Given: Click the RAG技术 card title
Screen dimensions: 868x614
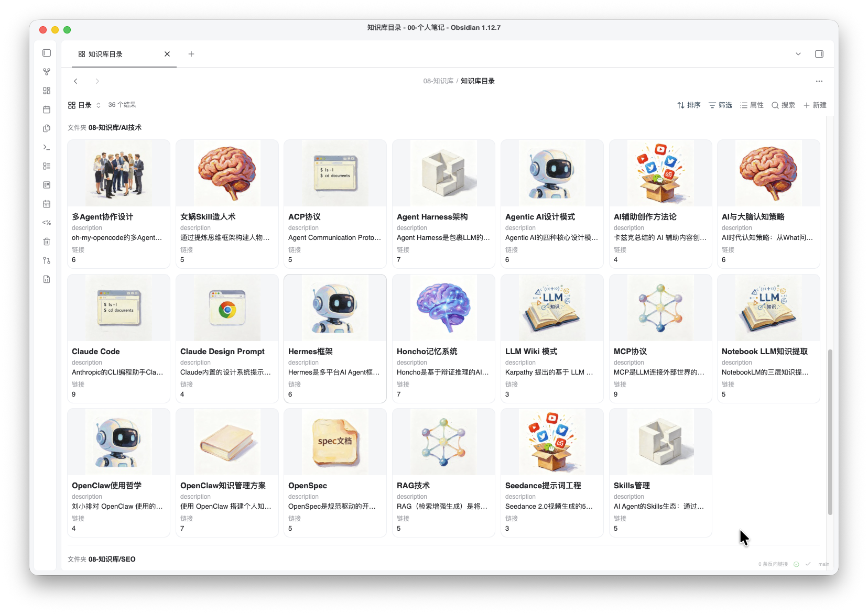Looking at the screenshot, I should [413, 486].
